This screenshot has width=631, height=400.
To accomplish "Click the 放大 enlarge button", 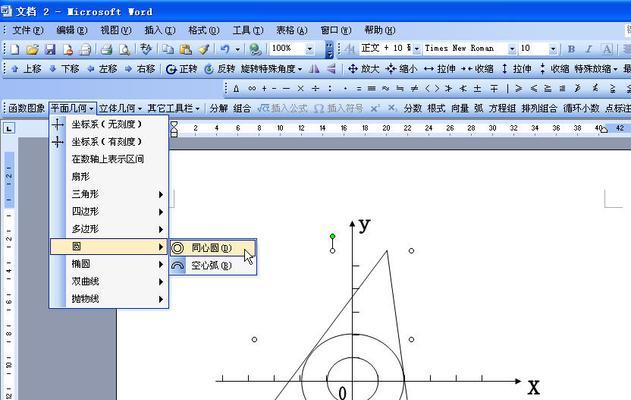I will (364, 69).
